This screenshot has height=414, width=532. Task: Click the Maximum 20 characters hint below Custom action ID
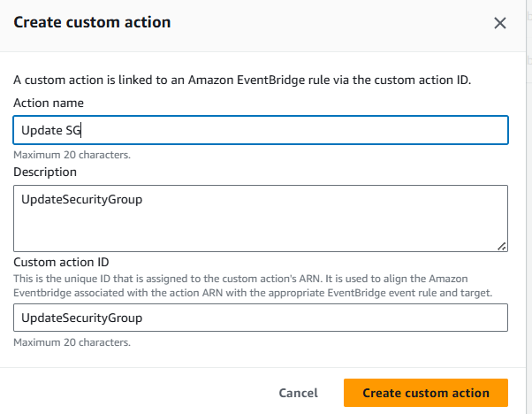tap(72, 342)
